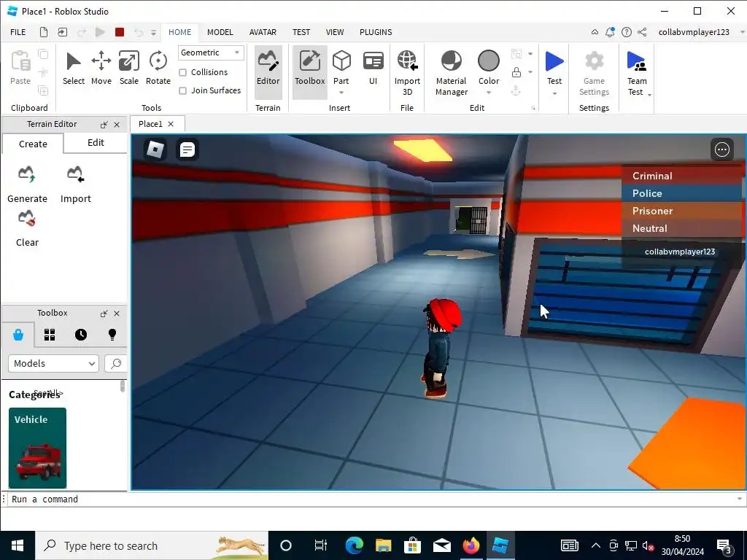
Task: Close the Terrain Editor panel
Action: click(x=117, y=125)
